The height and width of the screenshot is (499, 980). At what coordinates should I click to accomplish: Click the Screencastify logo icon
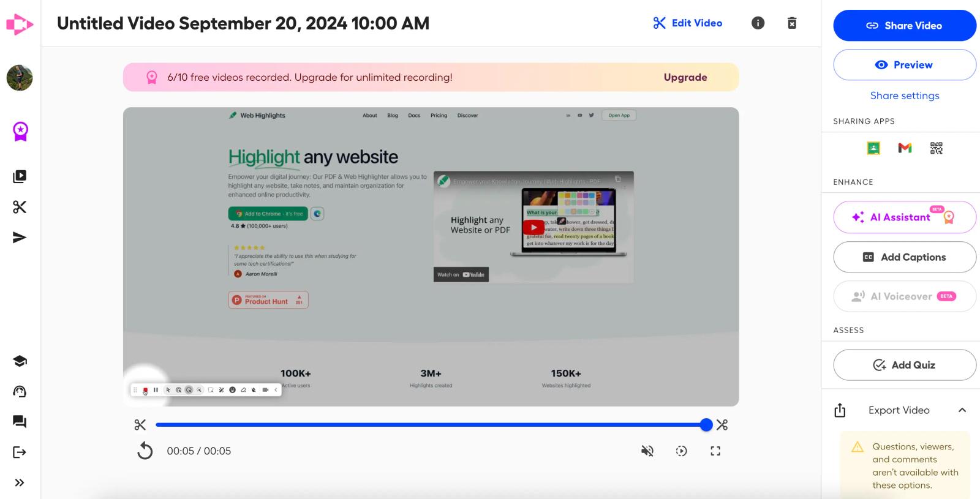coord(20,24)
